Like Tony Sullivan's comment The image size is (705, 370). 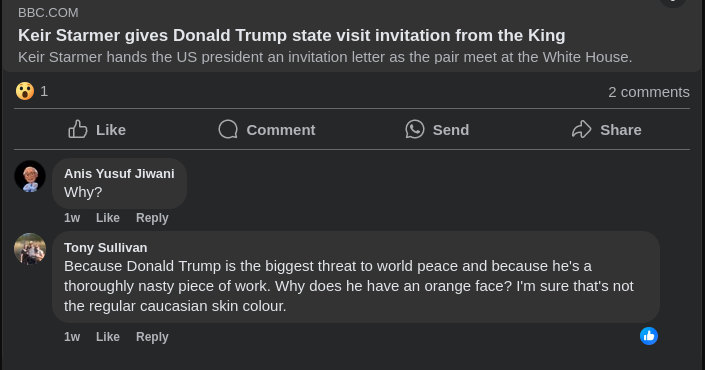(107, 337)
